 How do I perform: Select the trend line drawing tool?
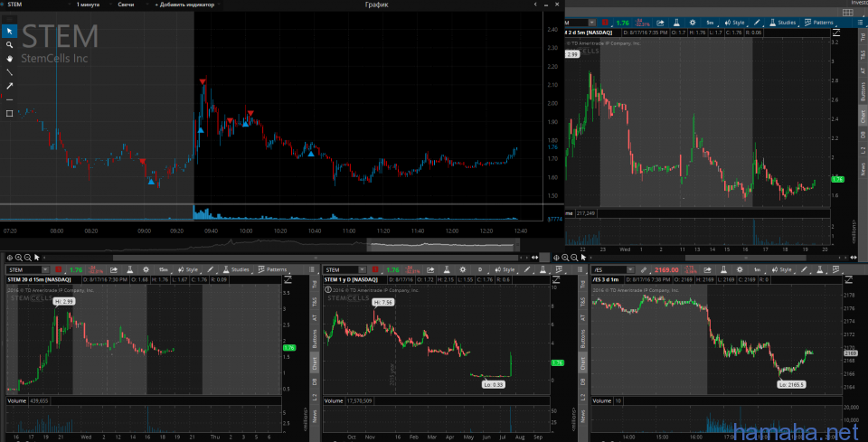pyautogui.click(x=9, y=72)
